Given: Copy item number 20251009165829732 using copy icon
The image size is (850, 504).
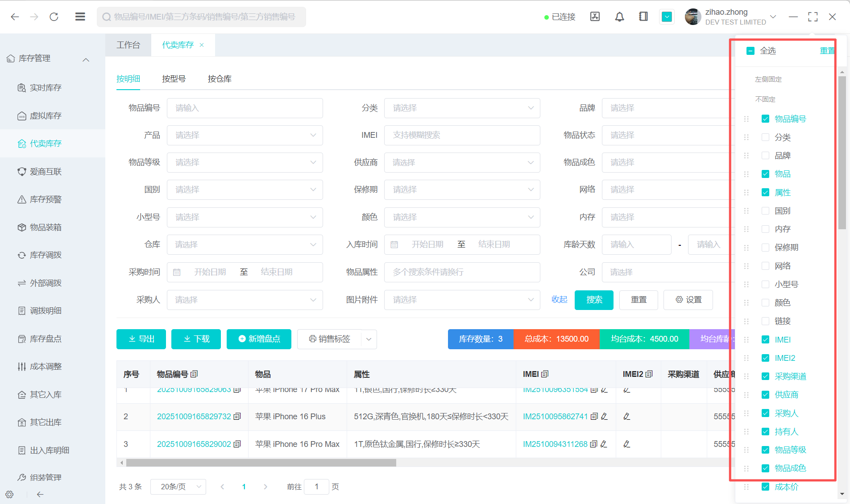Looking at the screenshot, I should 237,417.
